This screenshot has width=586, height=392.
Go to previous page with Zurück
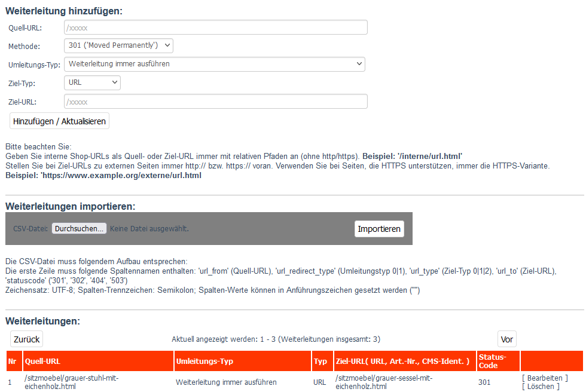26,339
